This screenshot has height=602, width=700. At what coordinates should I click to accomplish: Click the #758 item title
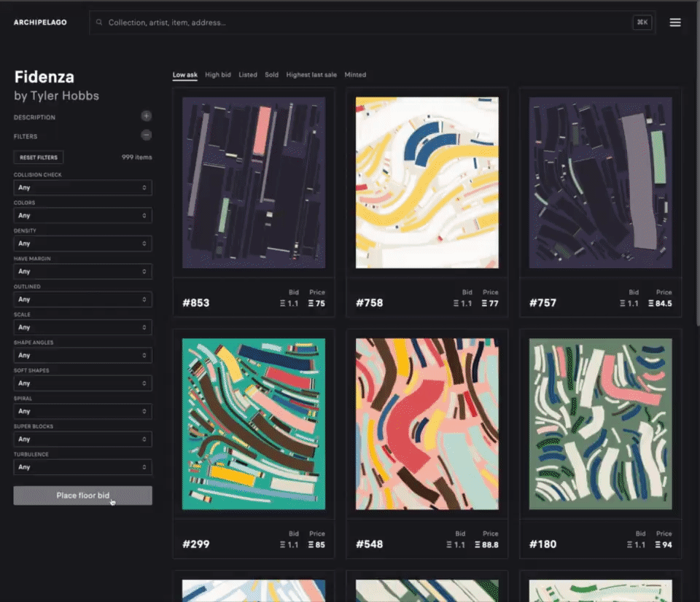pyautogui.click(x=369, y=303)
